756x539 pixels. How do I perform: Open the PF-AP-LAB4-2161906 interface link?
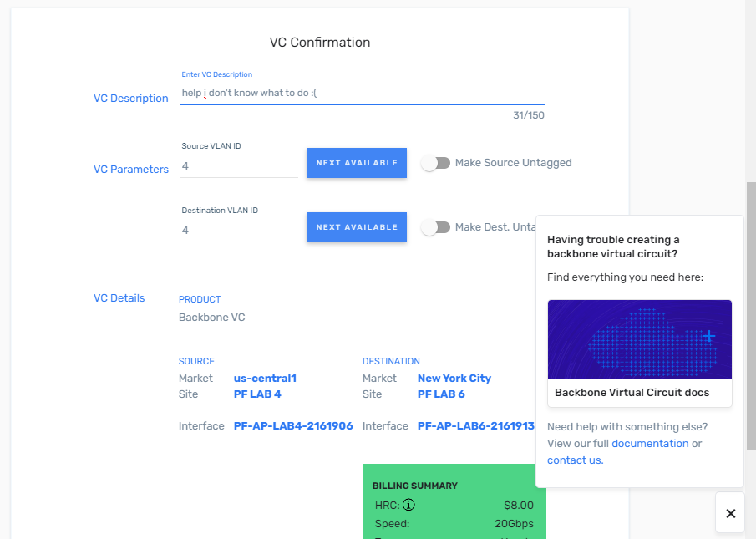(293, 426)
